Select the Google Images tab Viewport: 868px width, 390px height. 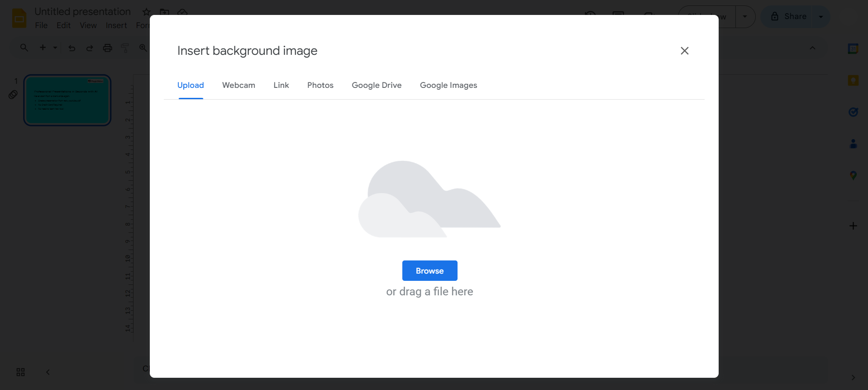(x=448, y=85)
